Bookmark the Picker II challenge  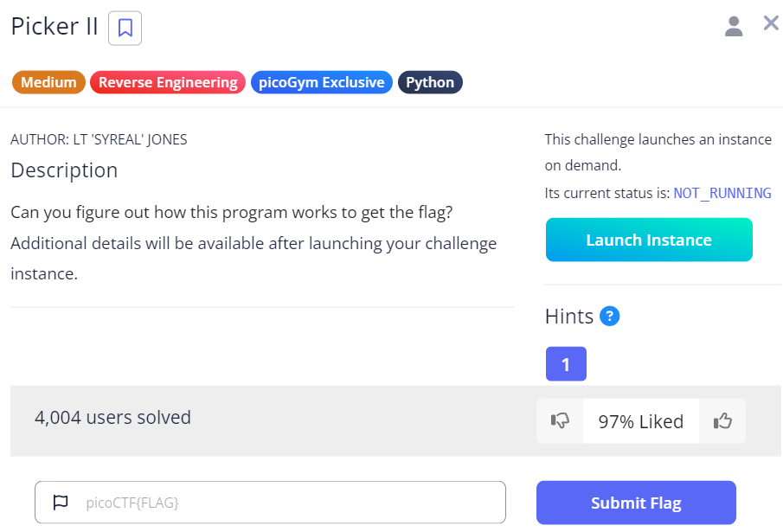[125, 28]
